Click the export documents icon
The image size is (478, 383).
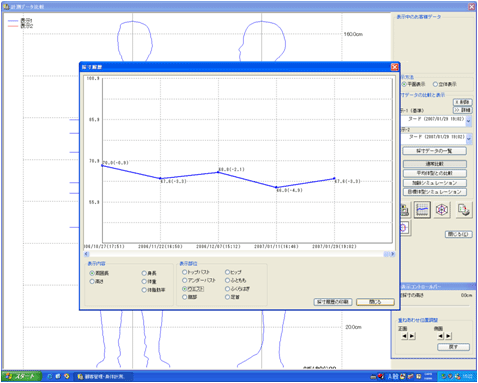pos(464,210)
